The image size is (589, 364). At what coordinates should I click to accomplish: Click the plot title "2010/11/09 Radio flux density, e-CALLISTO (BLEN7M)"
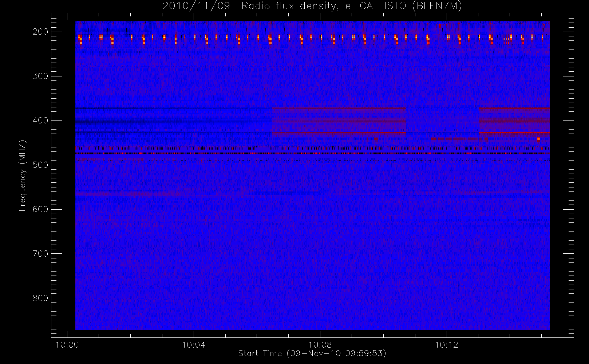(x=312, y=6)
